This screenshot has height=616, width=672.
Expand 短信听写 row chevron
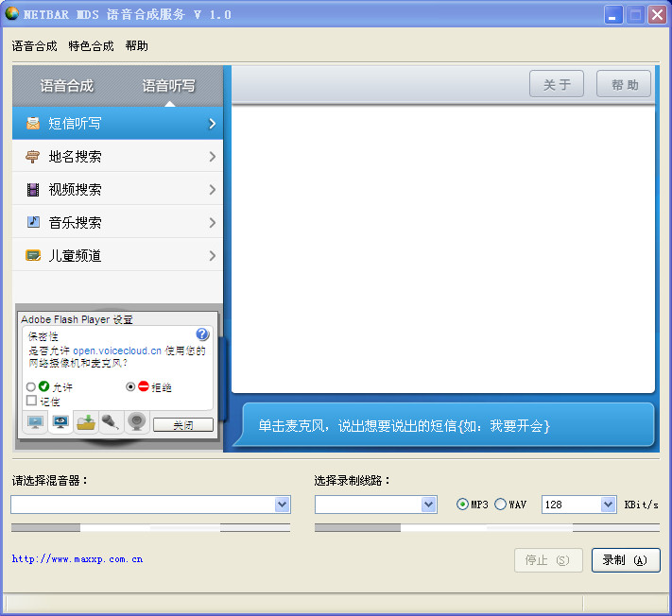pos(212,124)
